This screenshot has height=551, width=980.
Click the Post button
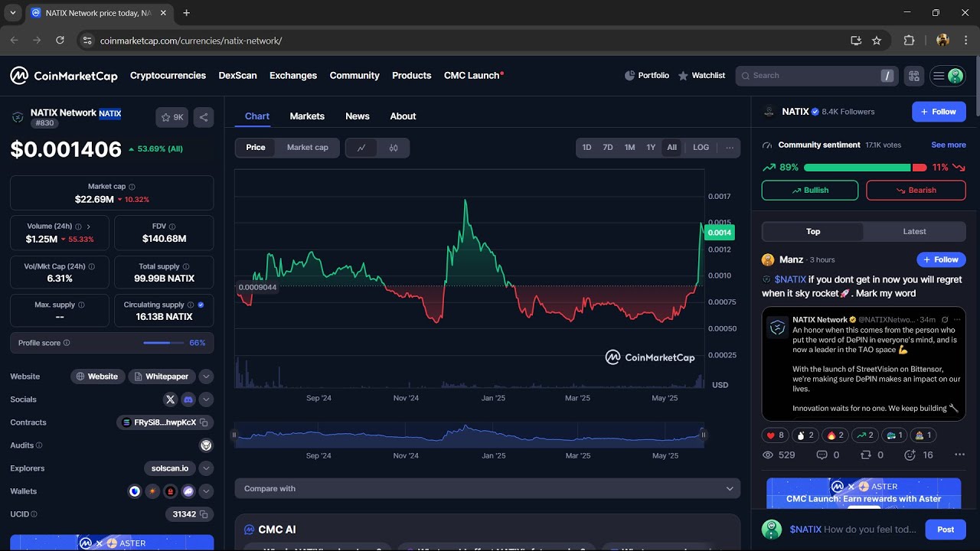pos(946,530)
